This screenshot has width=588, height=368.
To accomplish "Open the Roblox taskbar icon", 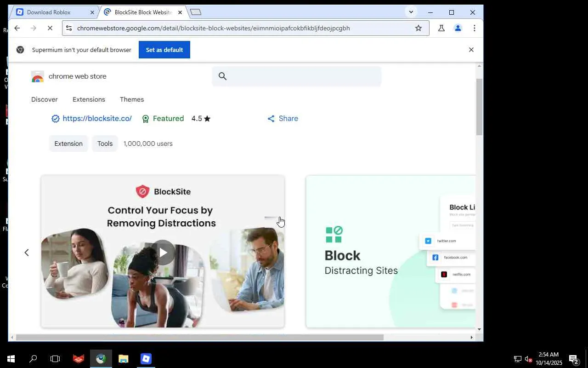I will click(x=146, y=359).
